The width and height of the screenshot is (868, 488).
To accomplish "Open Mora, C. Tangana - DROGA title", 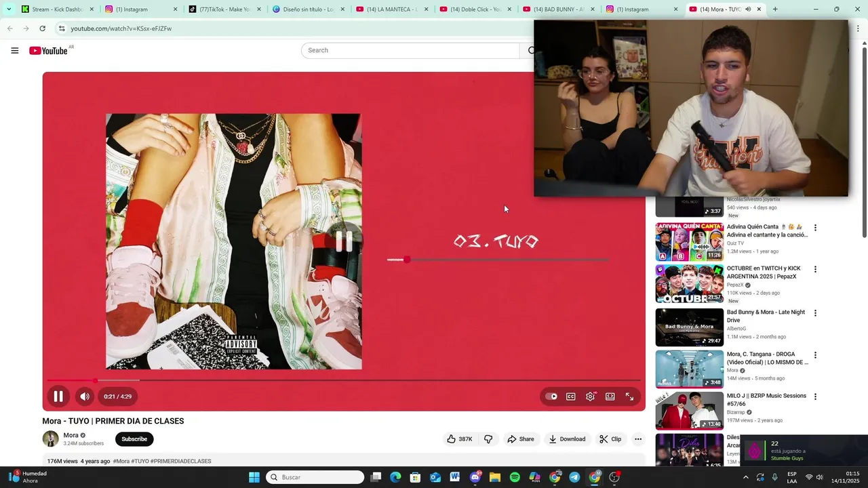I will 768,359.
